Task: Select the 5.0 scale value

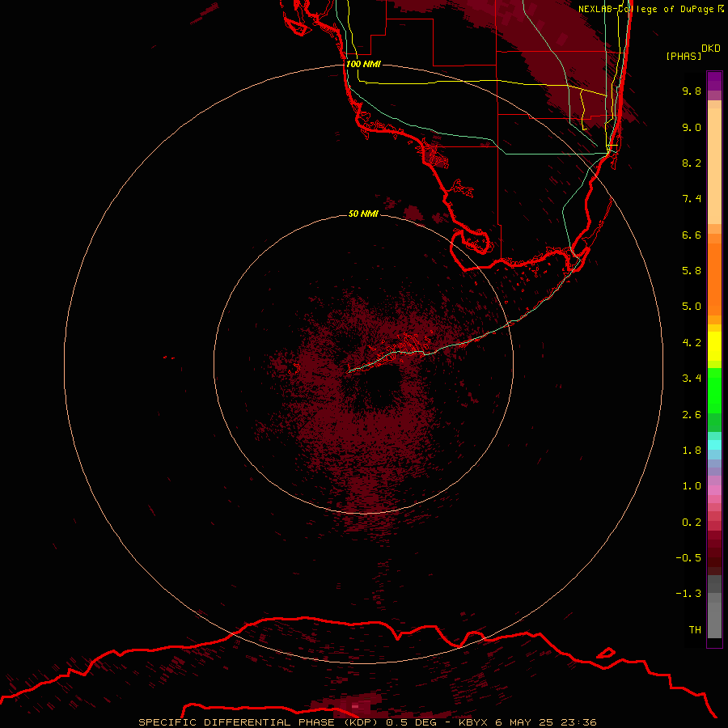Action: (x=692, y=307)
